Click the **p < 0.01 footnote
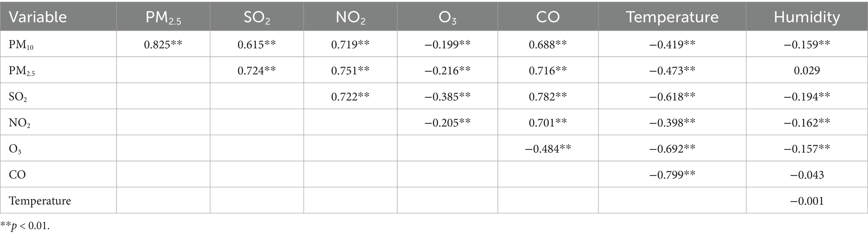 click(x=25, y=226)
